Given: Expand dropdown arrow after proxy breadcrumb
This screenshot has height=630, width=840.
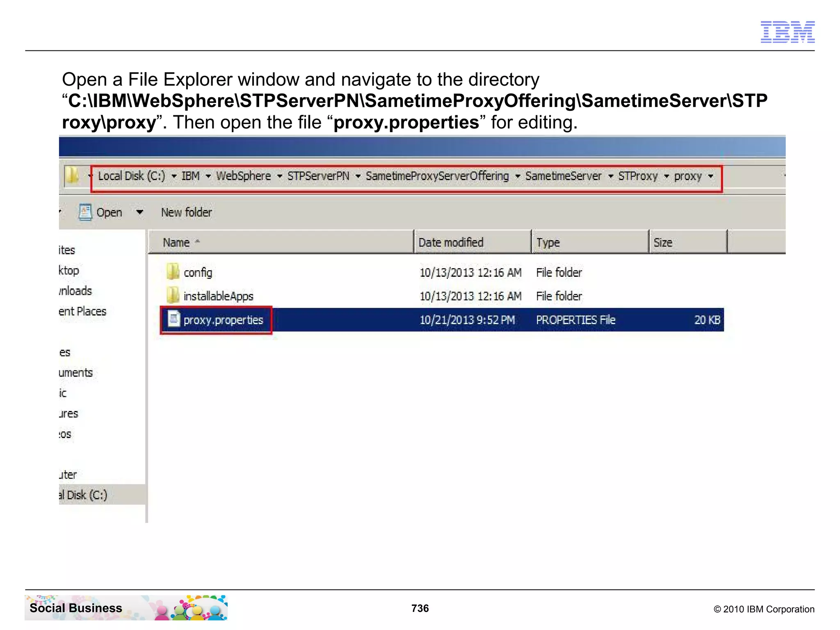Looking at the screenshot, I should coord(711,176).
